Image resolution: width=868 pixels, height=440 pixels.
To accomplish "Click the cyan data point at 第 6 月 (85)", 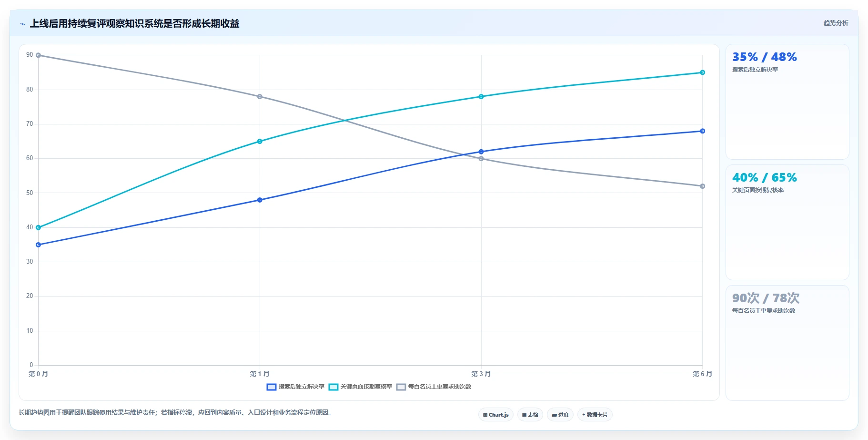I will coord(703,72).
